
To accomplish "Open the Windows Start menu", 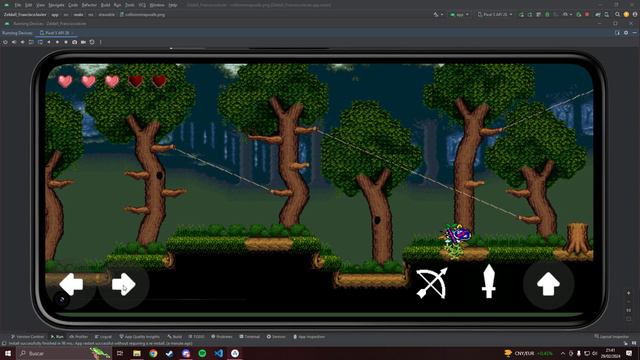I will click(8, 353).
